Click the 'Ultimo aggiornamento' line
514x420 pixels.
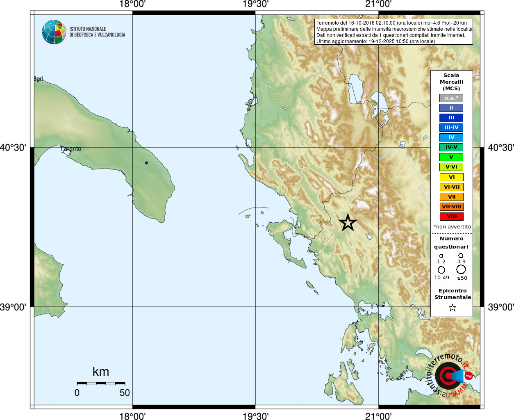point(376,41)
